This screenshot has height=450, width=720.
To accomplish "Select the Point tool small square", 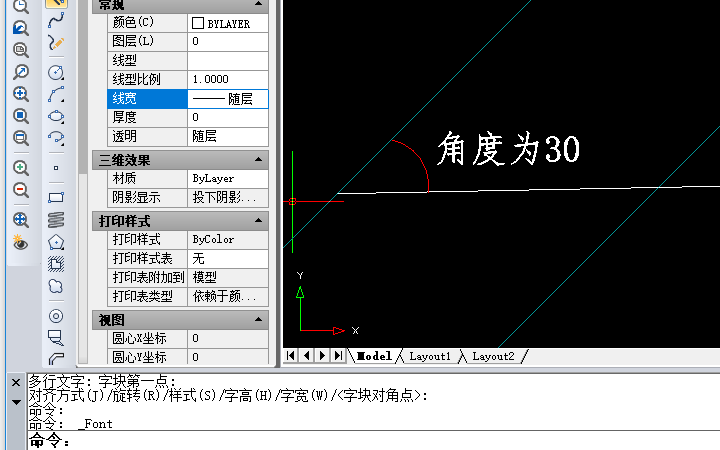I will coord(56,168).
